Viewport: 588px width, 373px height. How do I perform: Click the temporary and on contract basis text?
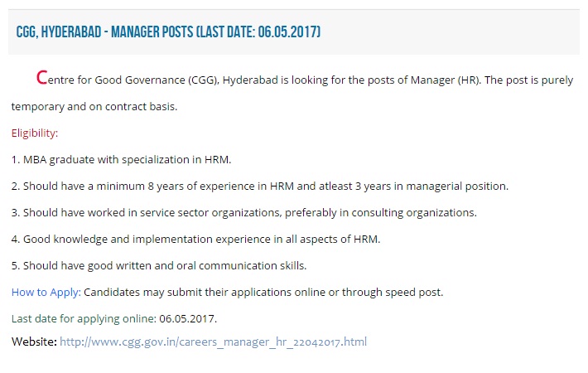click(94, 107)
